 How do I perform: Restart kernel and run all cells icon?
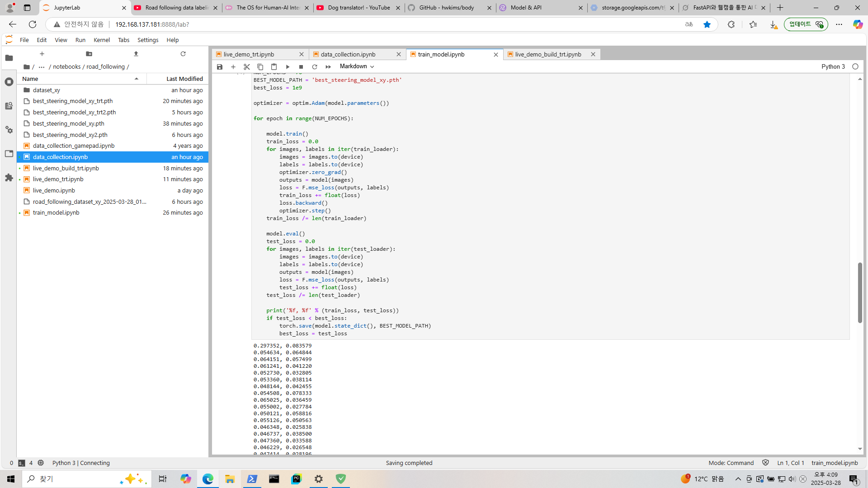pos(328,67)
